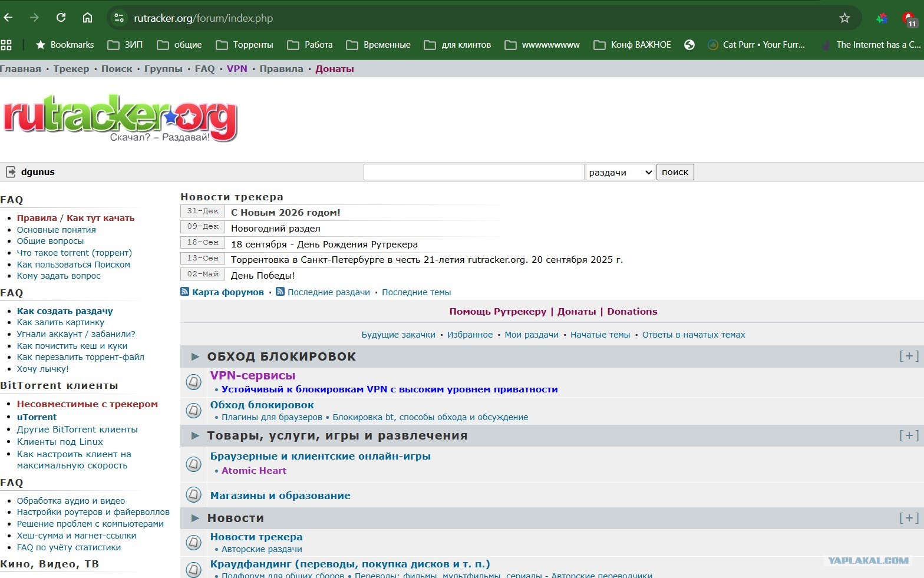Toggle the [+] on Новости category row

909,518
